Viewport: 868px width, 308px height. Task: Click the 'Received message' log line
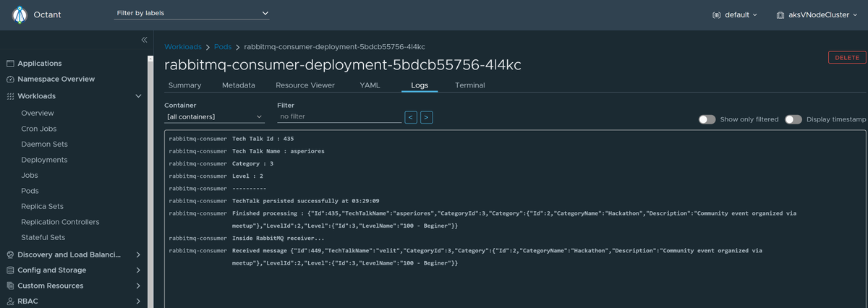pos(497,257)
